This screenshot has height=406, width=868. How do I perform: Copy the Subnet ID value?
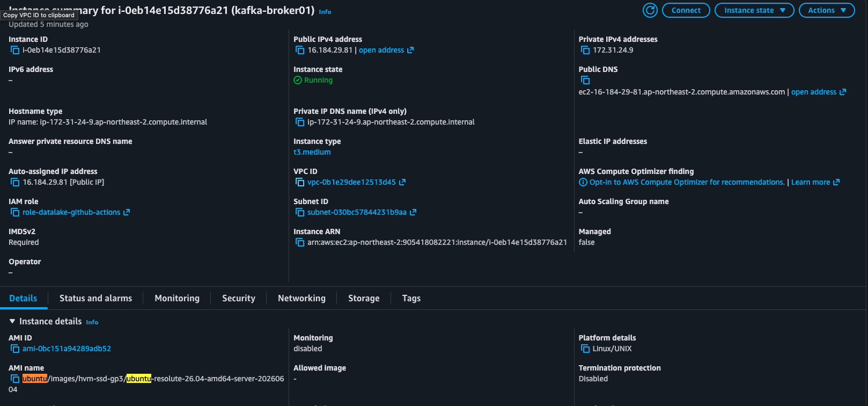(300, 212)
